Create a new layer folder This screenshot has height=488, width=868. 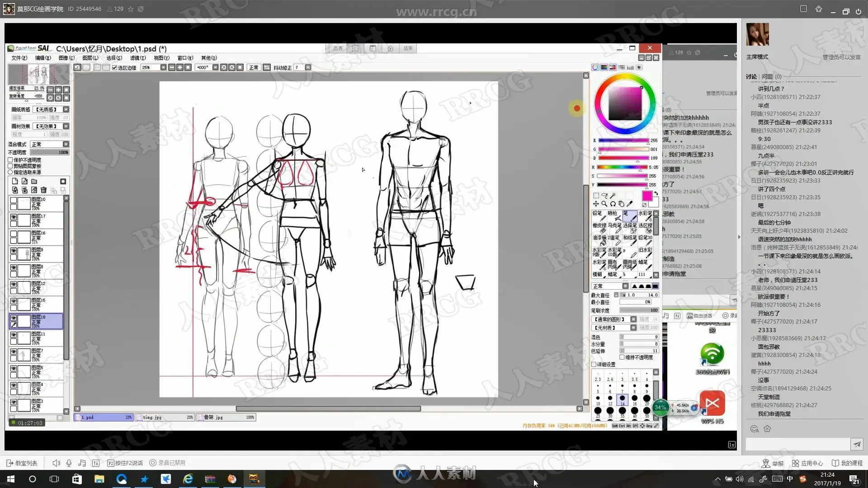(34, 181)
